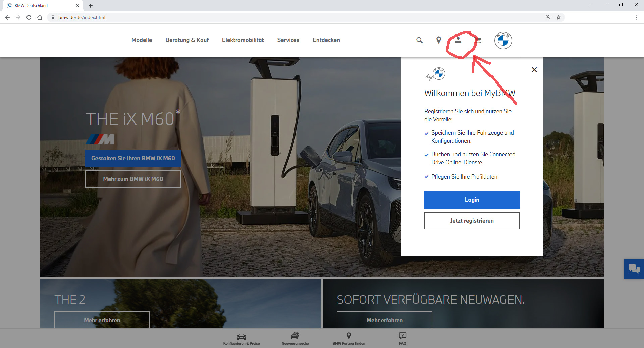Click the Willkommen bei MyBMW heading
Screen dimensions: 644x348
470,93
